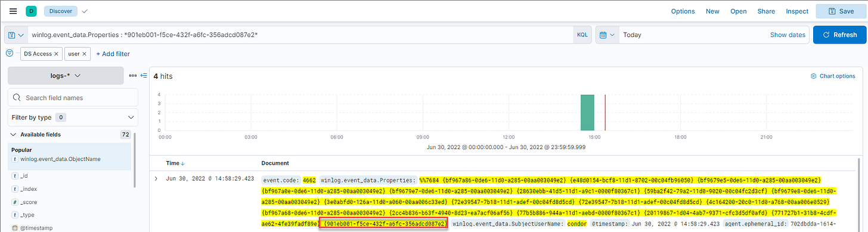Click the checkmark icon beside Discover
Viewport: 868px width, 232px height.
pyautogui.click(x=85, y=11)
